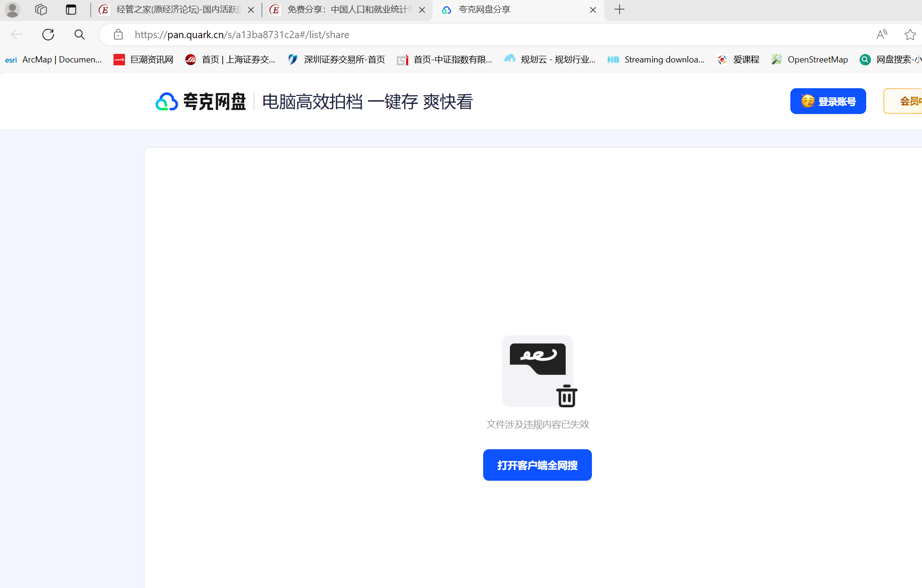Open the workspaces icon

tap(41, 10)
